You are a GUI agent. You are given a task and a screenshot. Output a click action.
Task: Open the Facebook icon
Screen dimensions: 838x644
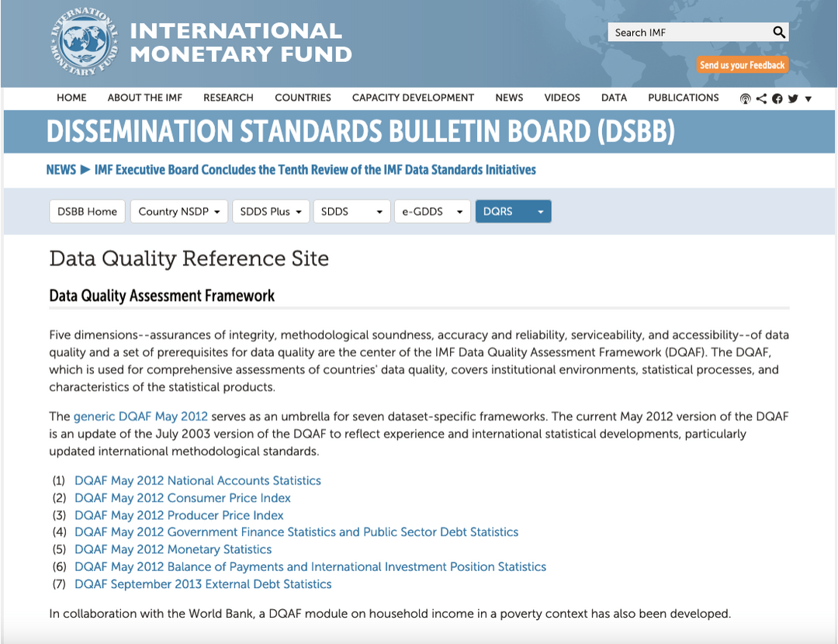tap(777, 99)
